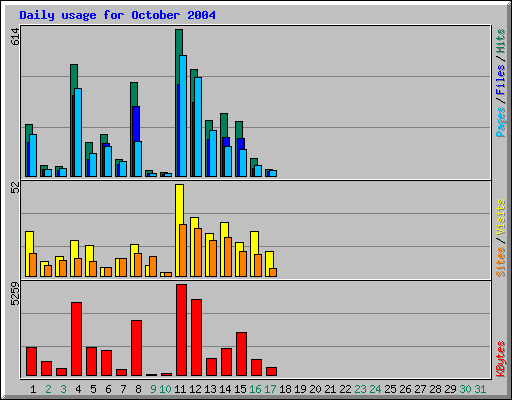Select day "19" on the date axis
This screenshot has height=400, width=512.
(x=300, y=389)
